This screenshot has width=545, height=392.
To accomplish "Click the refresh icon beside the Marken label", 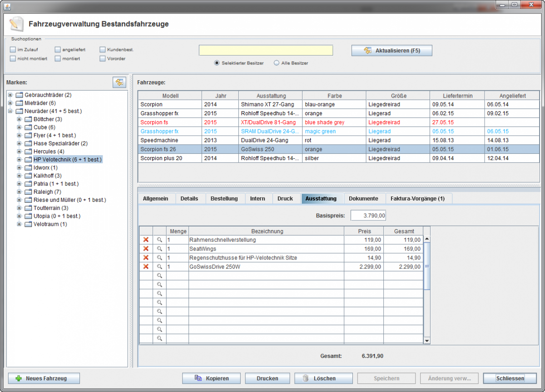I will pyautogui.click(x=119, y=82).
